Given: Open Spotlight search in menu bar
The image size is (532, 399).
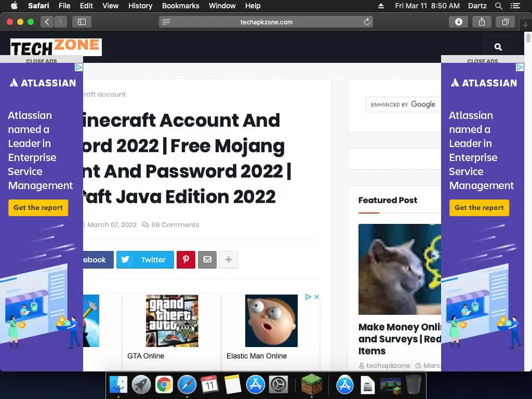Looking at the screenshot, I should pos(498,6).
